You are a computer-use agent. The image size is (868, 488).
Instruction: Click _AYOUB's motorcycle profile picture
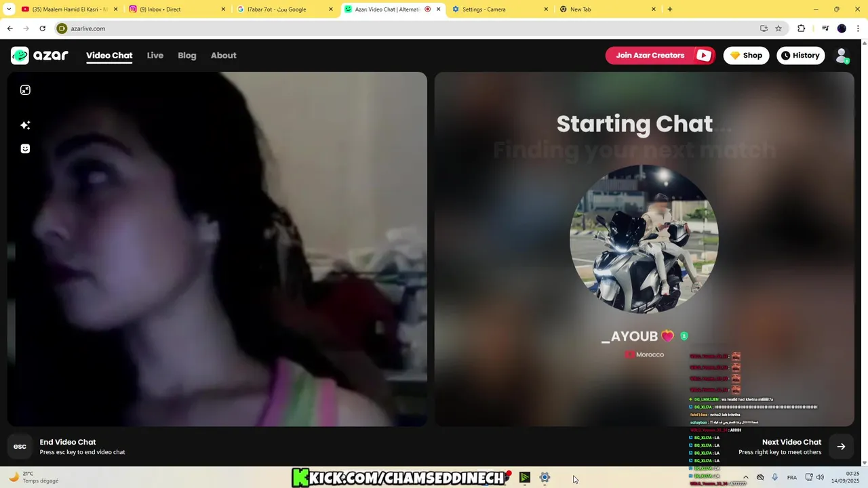[644, 239]
